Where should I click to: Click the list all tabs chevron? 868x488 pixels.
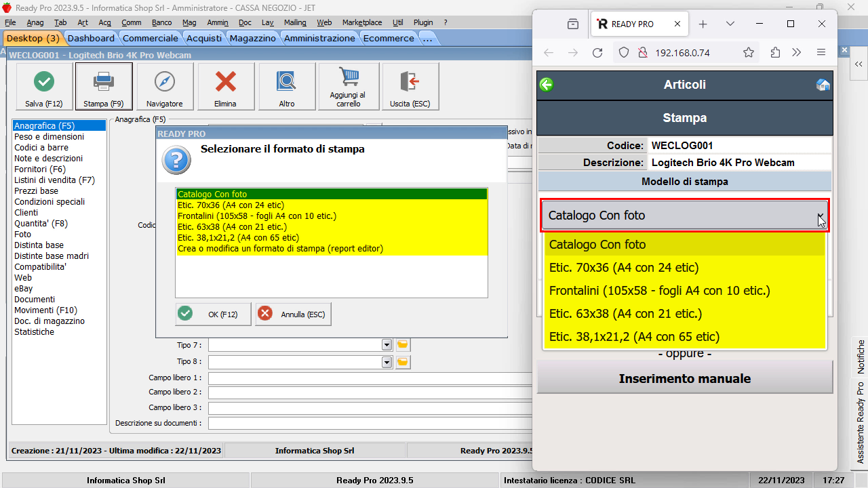(730, 24)
